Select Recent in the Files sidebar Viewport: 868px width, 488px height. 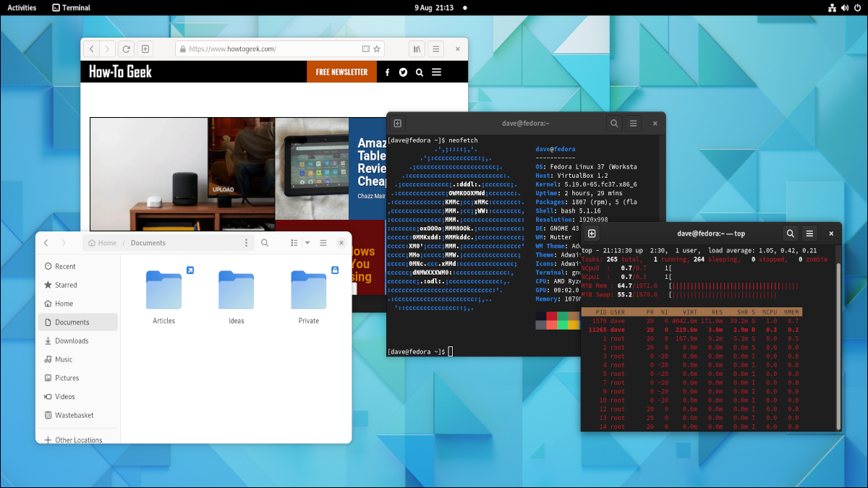(78, 266)
